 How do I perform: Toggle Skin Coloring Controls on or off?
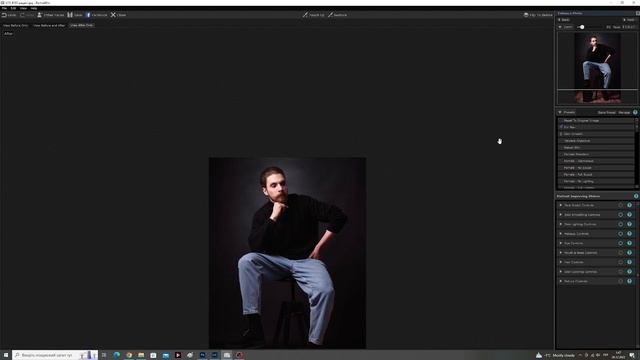pyautogui.click(x=620, y=271)
